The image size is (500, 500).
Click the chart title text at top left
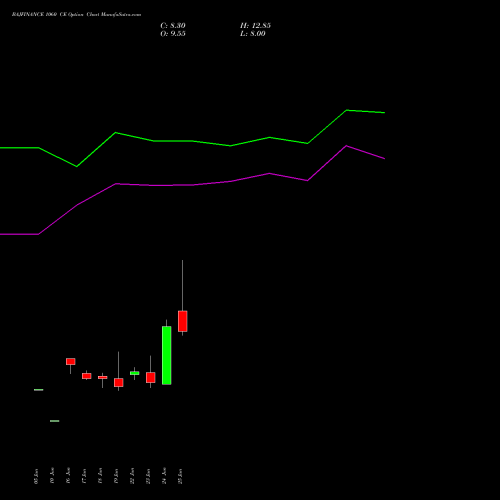pyautogui.click(x=76, y=15)
